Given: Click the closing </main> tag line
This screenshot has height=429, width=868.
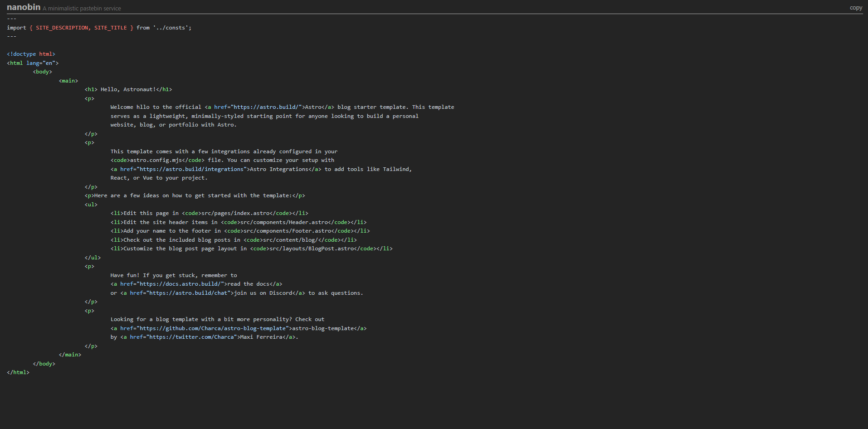Looking at the screenshot, I should (70, 355).
